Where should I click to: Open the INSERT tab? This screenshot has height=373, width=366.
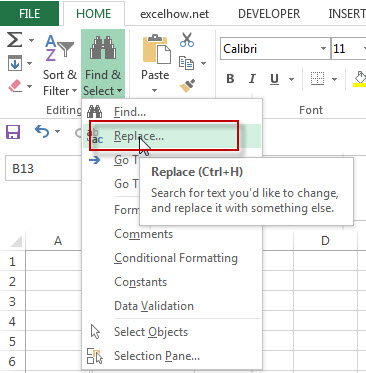[x=347, y=14]
